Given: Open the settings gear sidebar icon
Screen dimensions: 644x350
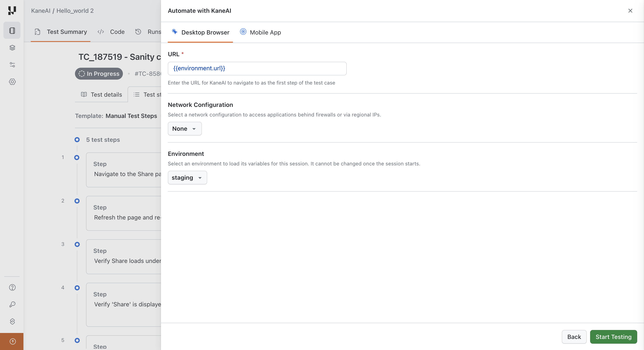Looking at the screenshot, I should click(12, 82).
